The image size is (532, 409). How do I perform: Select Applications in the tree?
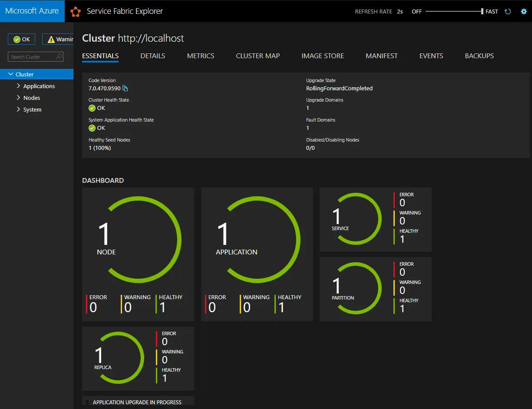tap(39, 86)
